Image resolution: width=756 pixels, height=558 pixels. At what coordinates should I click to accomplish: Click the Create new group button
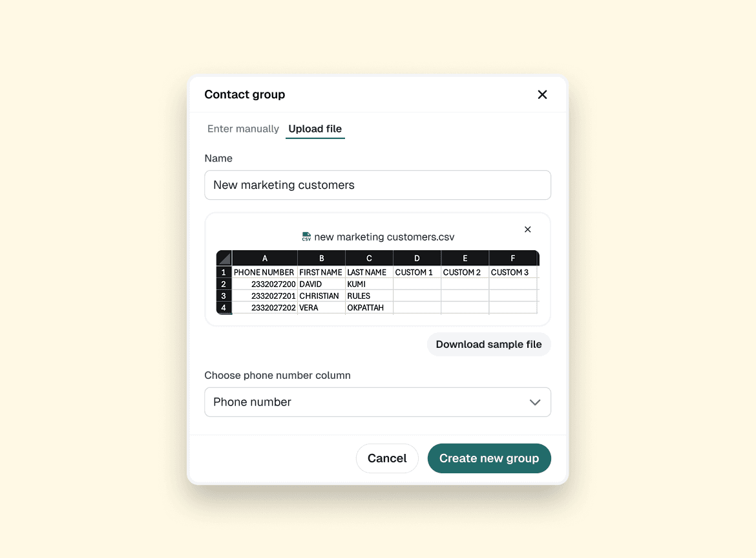point(489,458)
